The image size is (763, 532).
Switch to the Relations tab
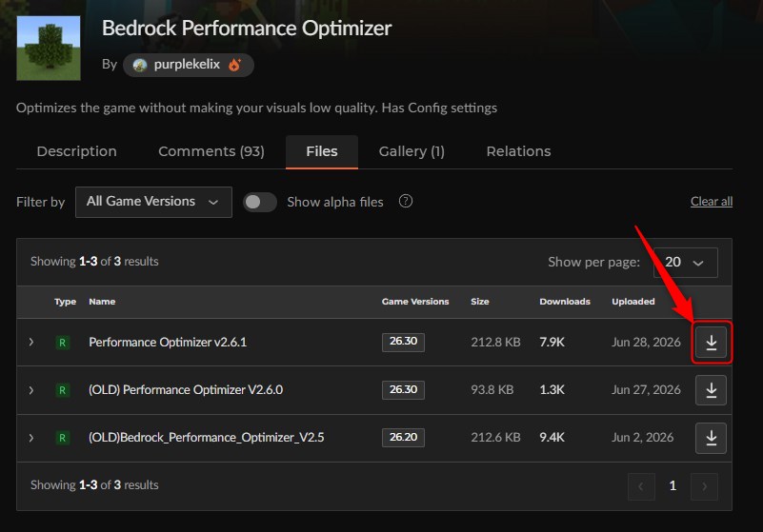(x=519, y=151)
